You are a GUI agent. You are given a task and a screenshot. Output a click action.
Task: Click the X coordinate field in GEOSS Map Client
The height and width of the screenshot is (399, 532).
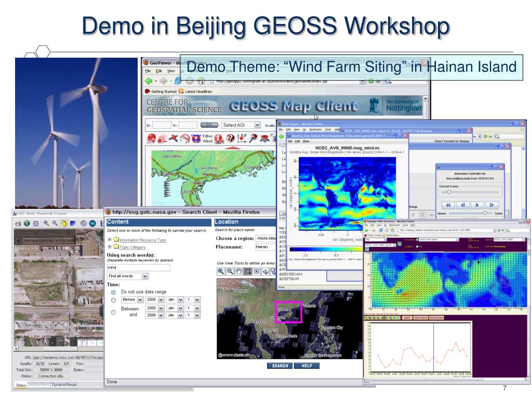pyautogui.click(x=162, y=125)
